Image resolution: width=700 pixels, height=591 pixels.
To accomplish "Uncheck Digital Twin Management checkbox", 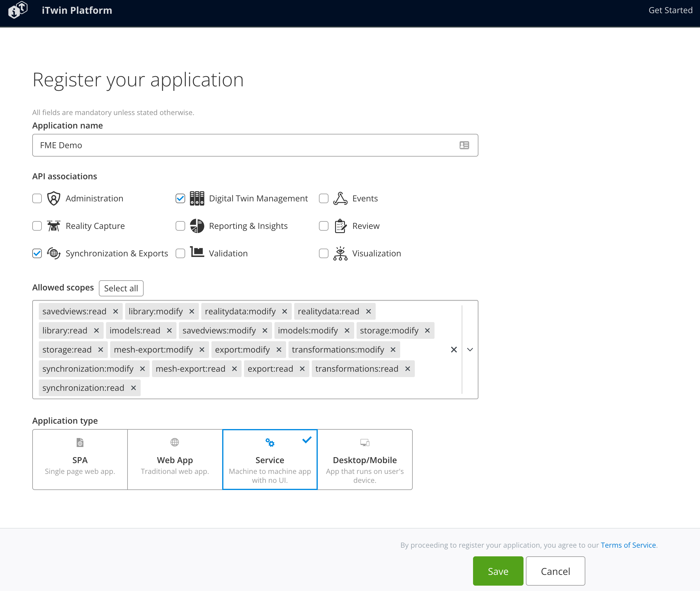I will (x=180, y=198).
